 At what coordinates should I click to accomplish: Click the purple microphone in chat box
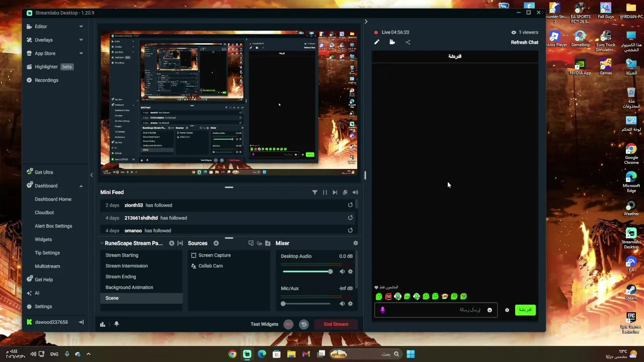tap(383, 310)
